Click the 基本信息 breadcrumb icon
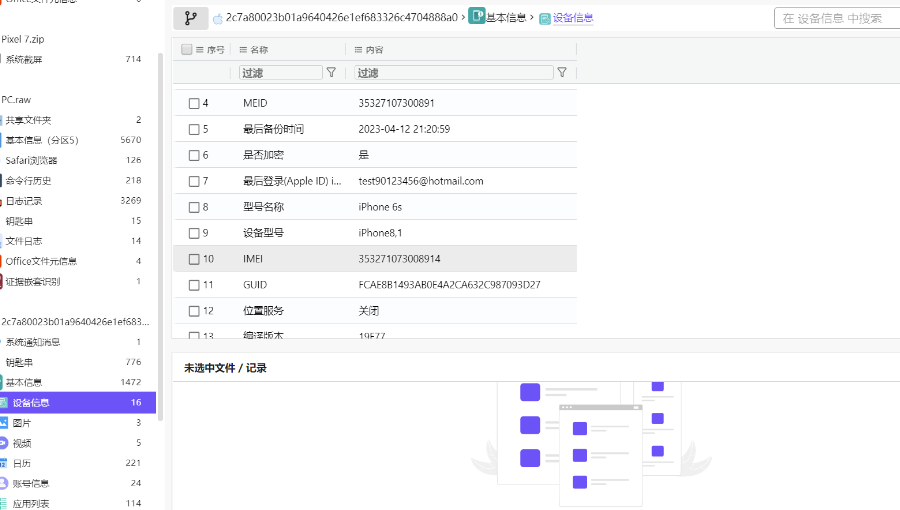This screenshot has height=510, width=900. (476, 16)
